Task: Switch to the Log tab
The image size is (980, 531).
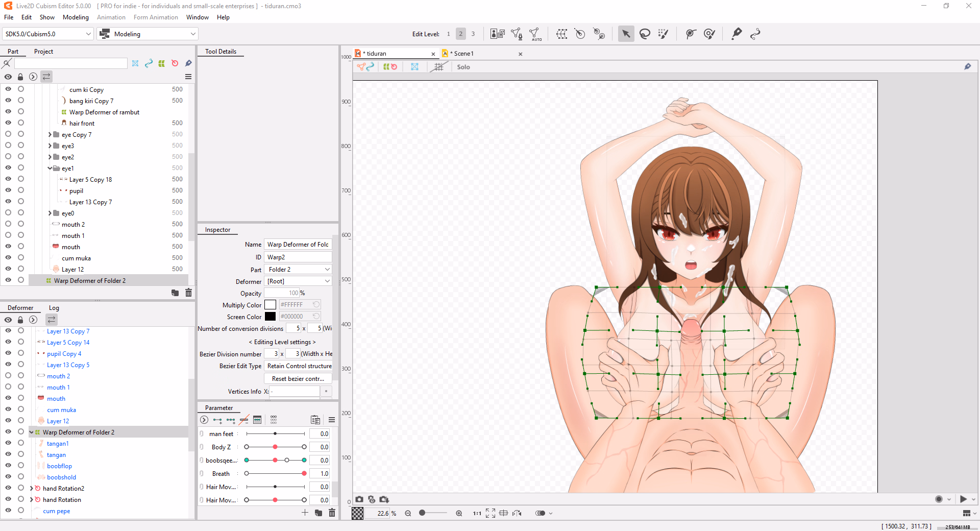Action: (x=54, y=308)
